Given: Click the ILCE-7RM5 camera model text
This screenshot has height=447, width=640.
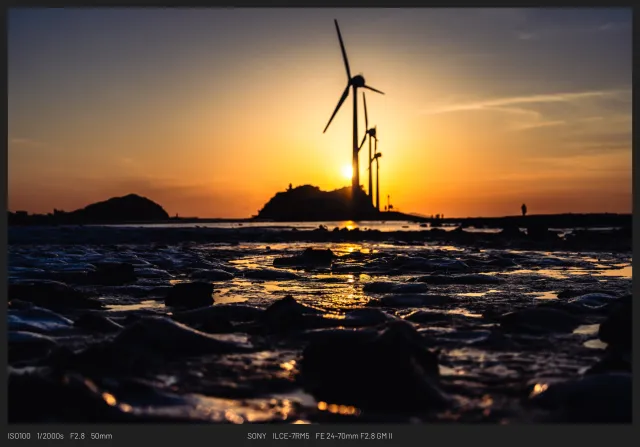Looking at the screenshot, I should tap(291, 436).
